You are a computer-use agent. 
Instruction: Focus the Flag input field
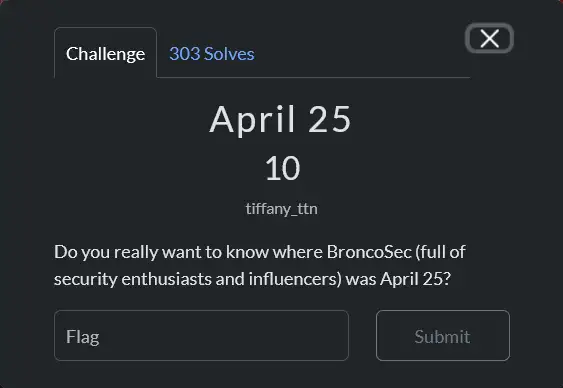click(x=201, y=336)
